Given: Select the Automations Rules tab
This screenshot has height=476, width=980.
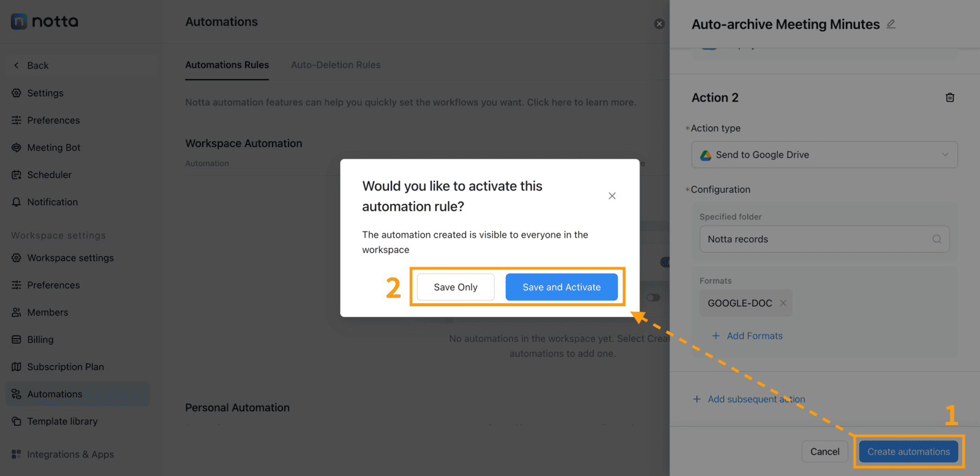Looking at the screenshot, I should [x=227, y=65].
